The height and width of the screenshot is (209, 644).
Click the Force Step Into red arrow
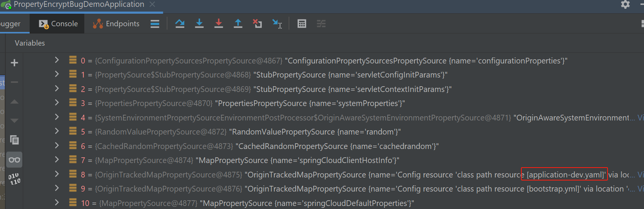tap(219, 24)
